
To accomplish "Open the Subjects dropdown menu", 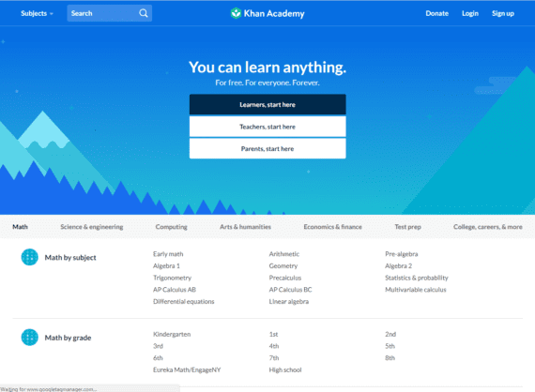I will [37, 13].
